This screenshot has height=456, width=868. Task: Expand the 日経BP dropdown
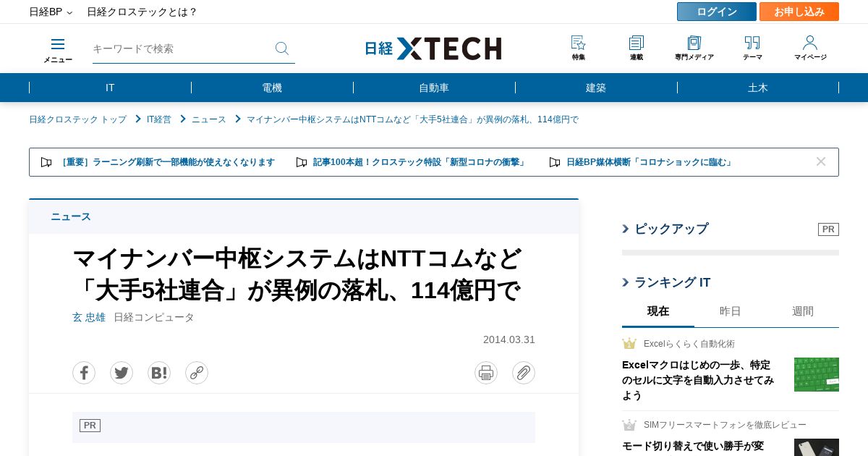(51, 12)
